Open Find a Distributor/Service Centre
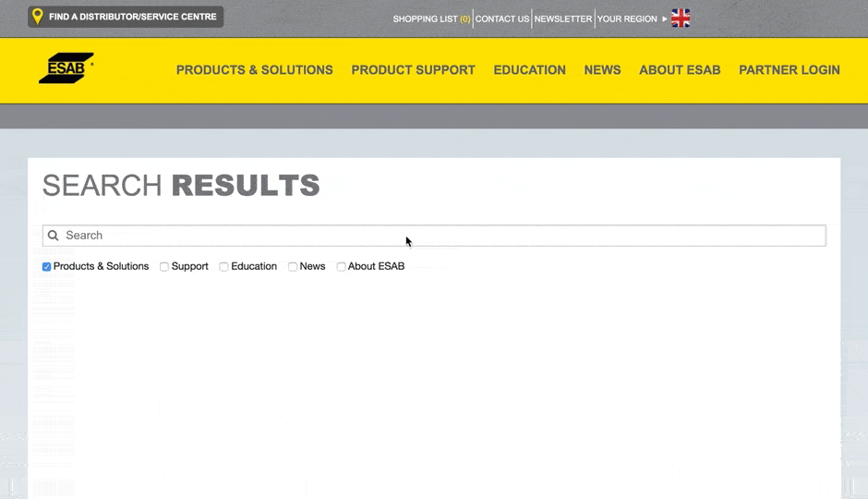868x499 pixels. tap(132, 17)
